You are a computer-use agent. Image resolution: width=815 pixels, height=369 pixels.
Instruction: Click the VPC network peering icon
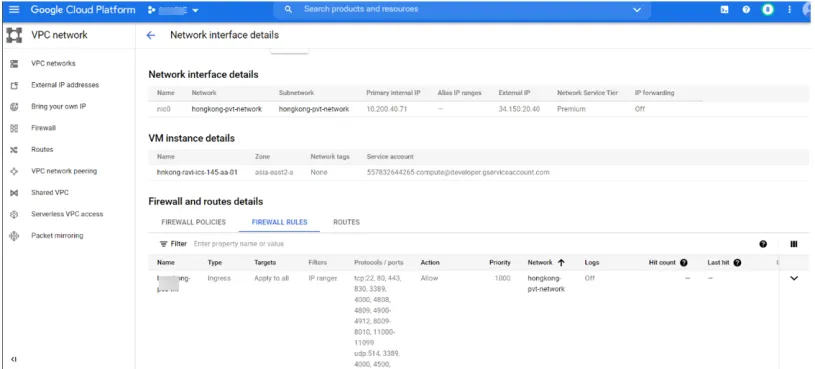coord(15,172)
